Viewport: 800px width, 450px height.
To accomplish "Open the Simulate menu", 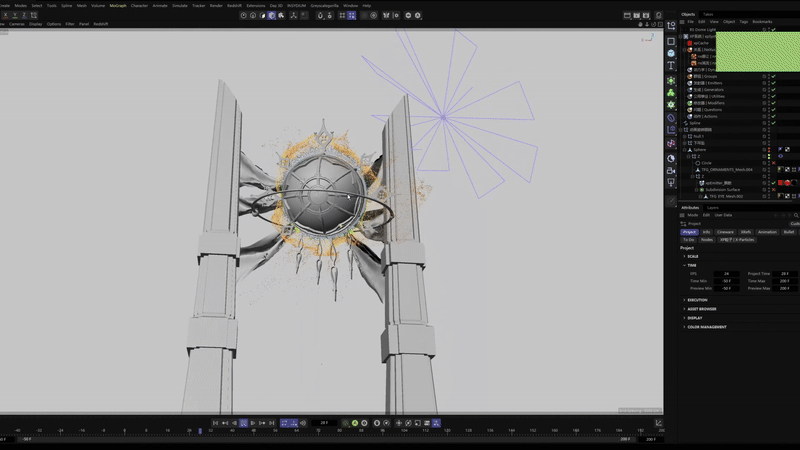I will (x=180, y=6).
